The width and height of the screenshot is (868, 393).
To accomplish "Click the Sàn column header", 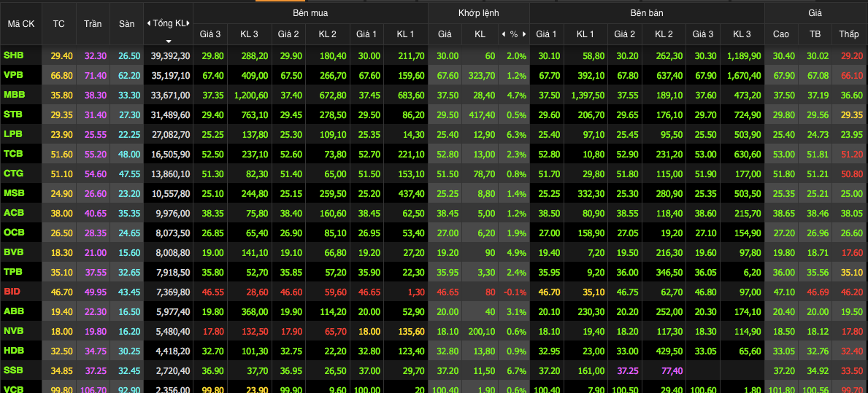I will [x=127, y=24].
